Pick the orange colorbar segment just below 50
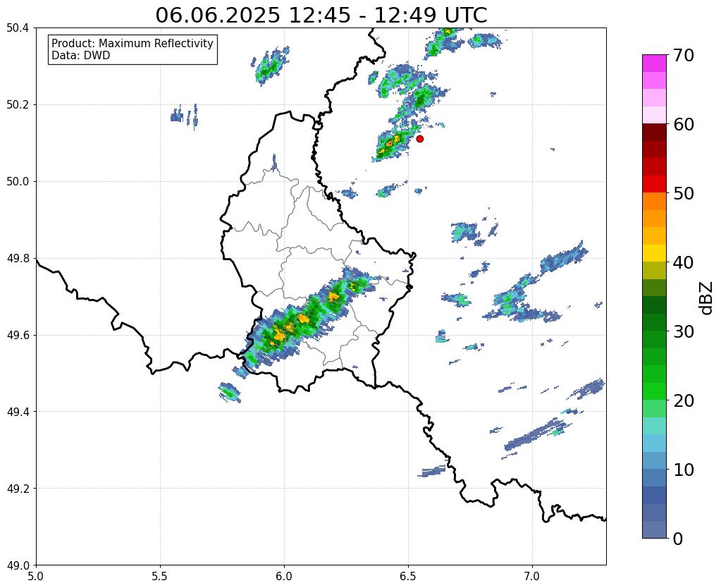 pyautogui.click(x=654, y=202)
